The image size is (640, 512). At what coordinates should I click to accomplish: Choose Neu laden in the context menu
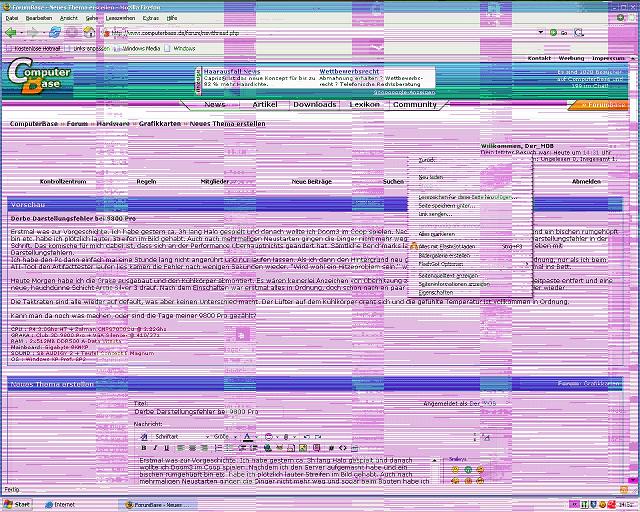click(x=471, y=177)
